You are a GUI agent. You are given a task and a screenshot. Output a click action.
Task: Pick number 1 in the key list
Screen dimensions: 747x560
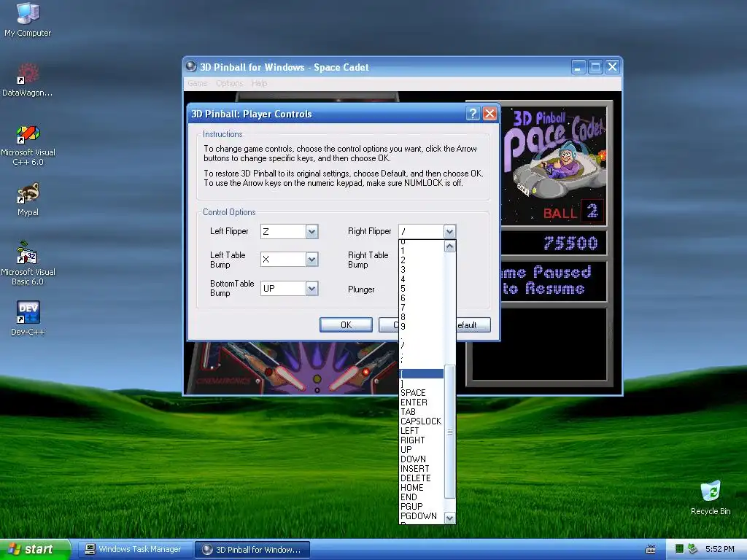click(x=421, y=251)
